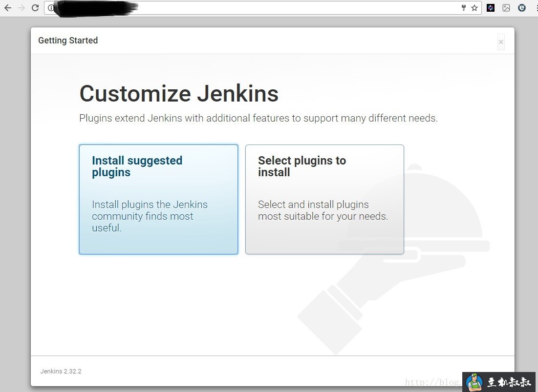Open the dark square extension icon

coord(491,8)
